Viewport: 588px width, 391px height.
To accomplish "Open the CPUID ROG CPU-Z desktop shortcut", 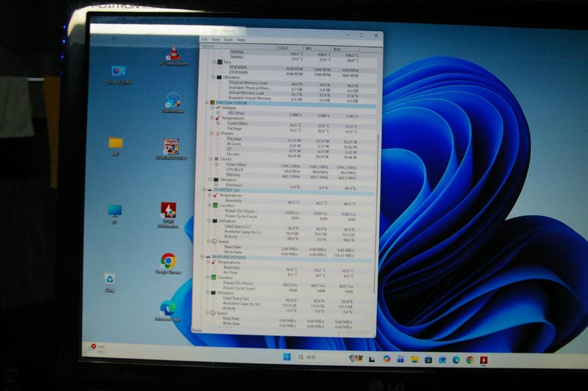I will [171, 149].
